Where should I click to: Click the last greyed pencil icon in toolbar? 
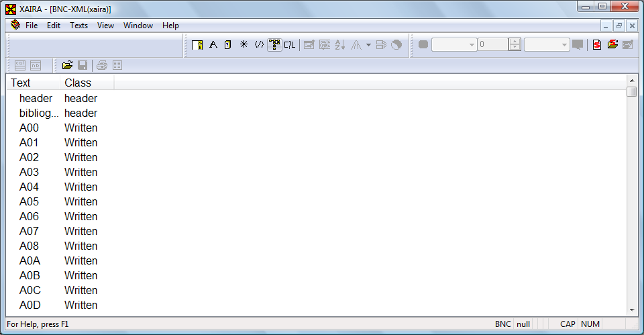(x=628, y=44)
